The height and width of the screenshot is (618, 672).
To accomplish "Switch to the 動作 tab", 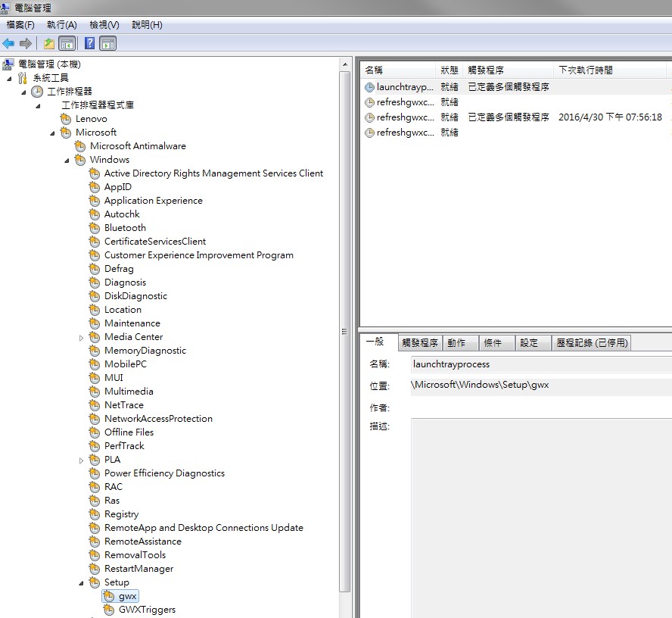I will tap(456, 343).
